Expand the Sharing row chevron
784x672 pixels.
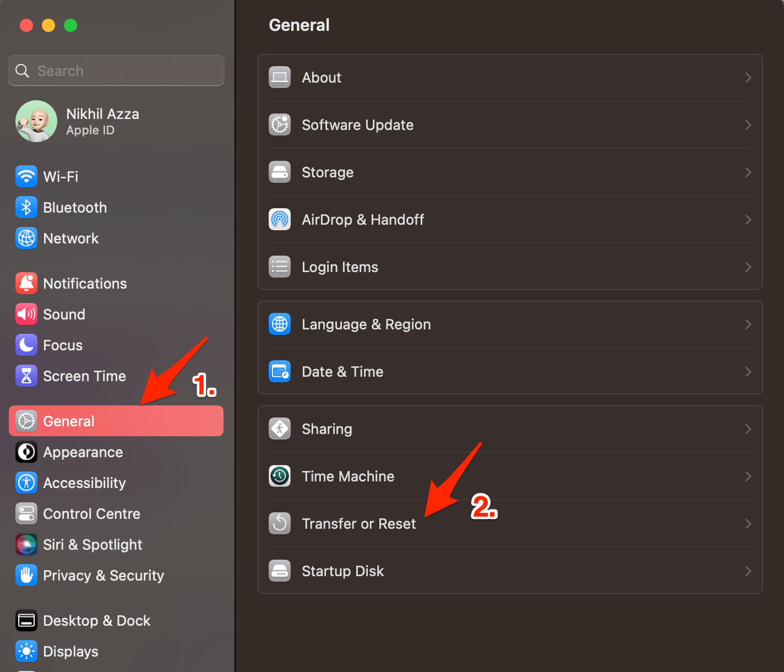click(748, 429)
